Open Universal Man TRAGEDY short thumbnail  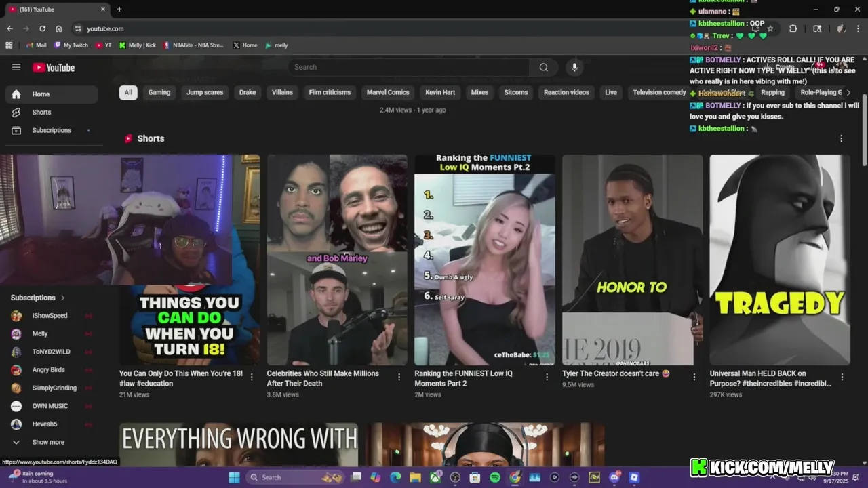780,260
